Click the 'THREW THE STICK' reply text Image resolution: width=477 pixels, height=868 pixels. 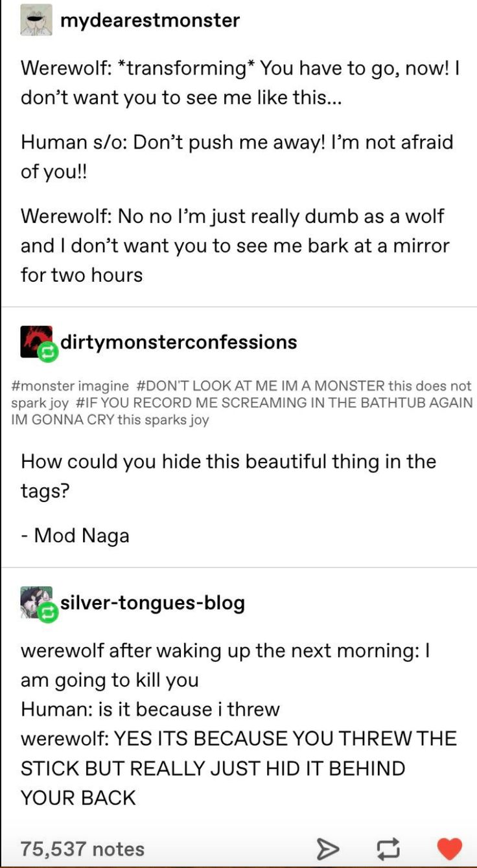[238, 768]
